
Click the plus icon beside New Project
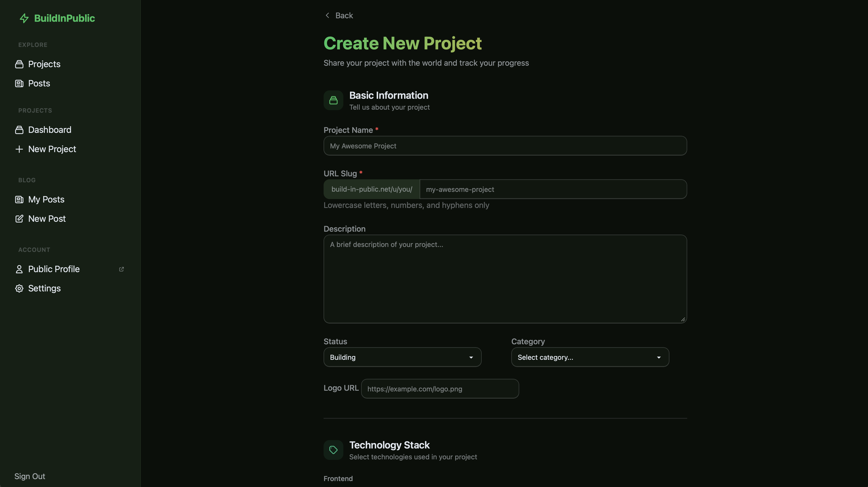coord(19,149)
